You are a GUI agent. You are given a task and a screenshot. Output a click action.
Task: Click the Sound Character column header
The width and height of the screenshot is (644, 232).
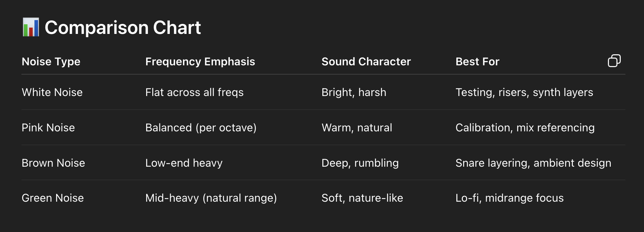[366, 62]
